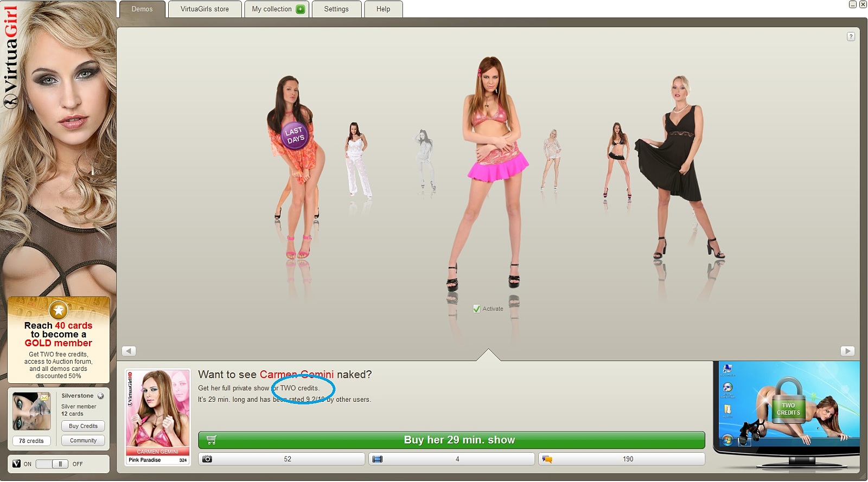The height and width of the screenshot is (482, 868).
Task: Click the icon beside Silverstone username
Action: (100, 396)
